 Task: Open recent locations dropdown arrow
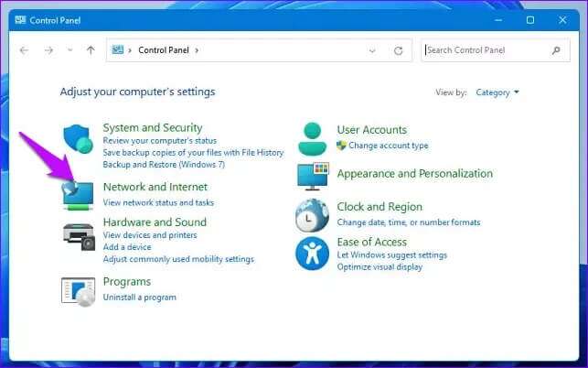coord(69,50)
